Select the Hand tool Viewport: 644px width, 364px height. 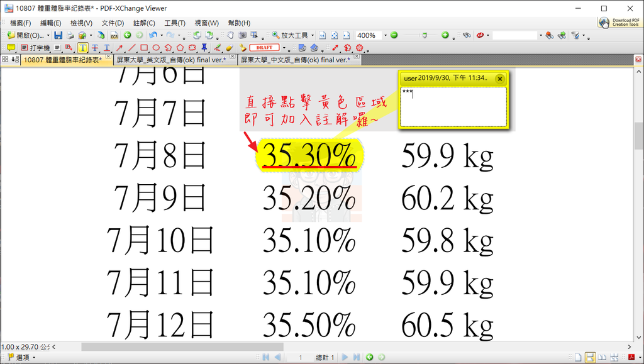click(231, 35)
